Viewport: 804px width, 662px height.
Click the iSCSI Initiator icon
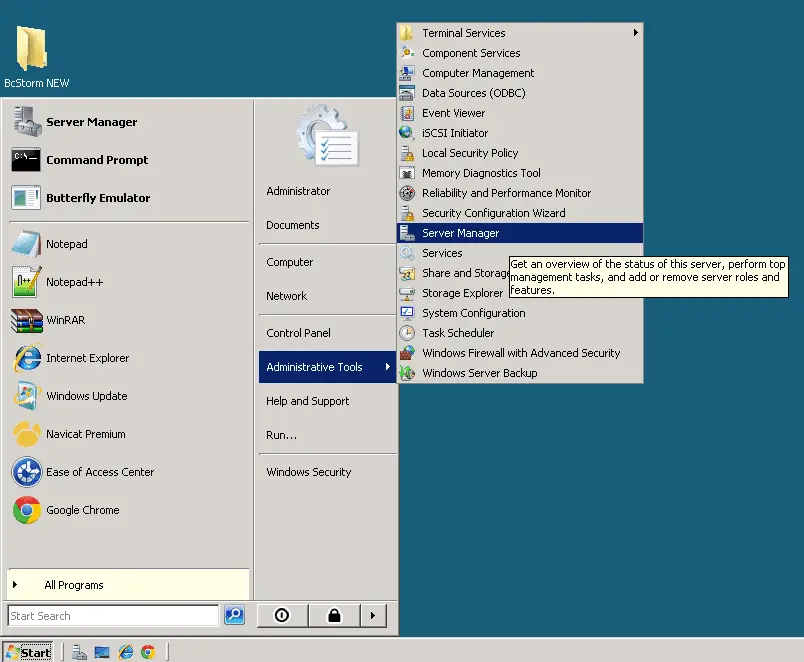coord(407,133)
